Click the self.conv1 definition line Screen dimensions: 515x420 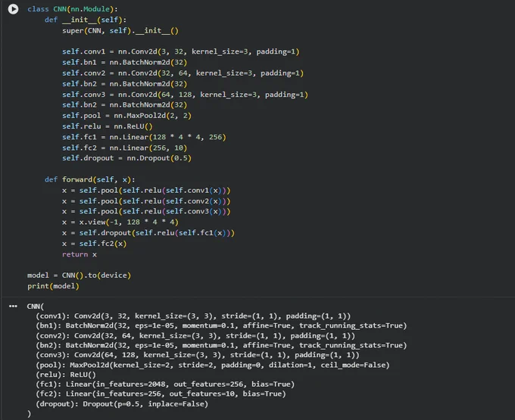tap(181, 51)
